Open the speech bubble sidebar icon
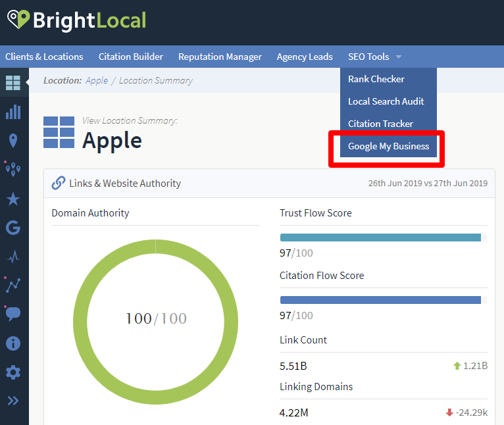The height and width of the screenshot is (425, 504). [x=13, y=313]
